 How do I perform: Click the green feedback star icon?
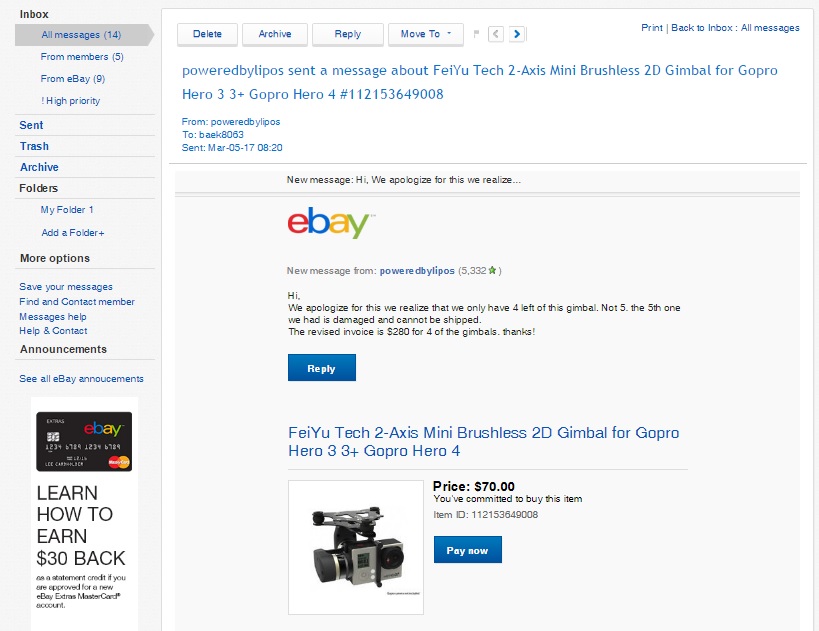pos(492,270)
